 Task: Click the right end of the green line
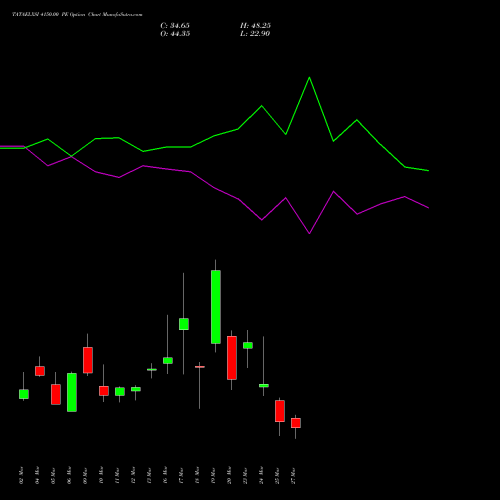(428, 171)
